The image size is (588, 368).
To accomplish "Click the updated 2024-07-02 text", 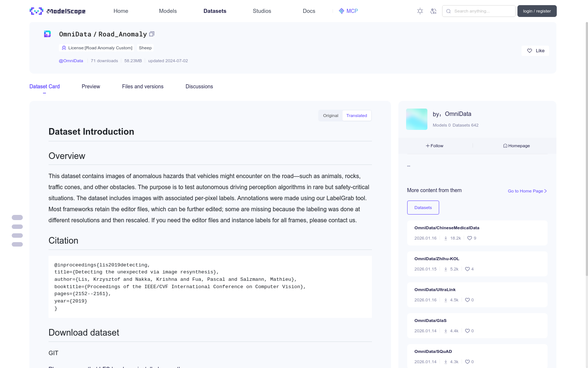I will tap(168, 61).
